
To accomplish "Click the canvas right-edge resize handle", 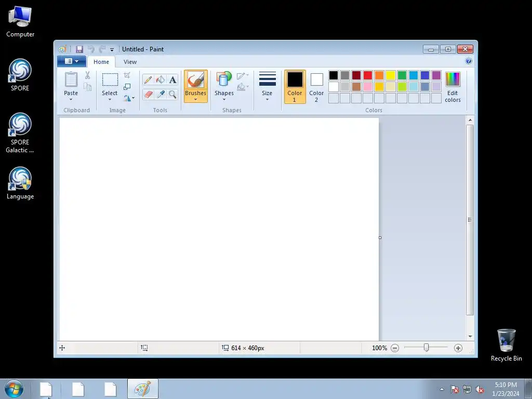I will point(380,237).
